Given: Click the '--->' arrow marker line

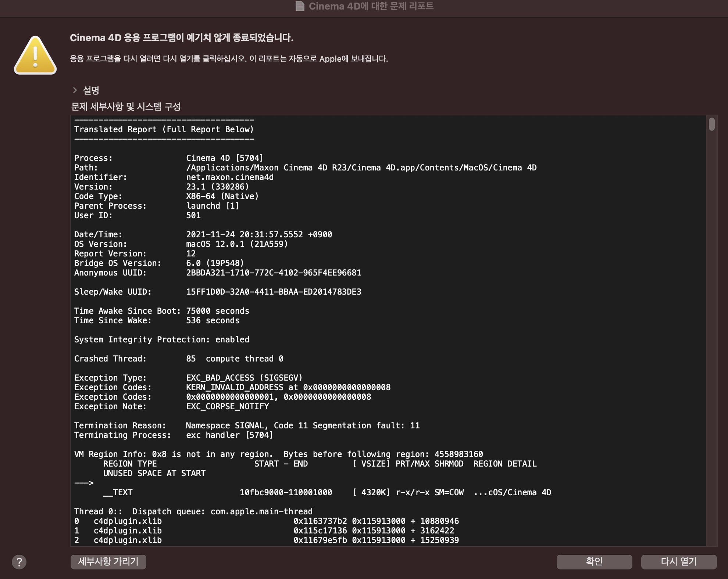Looking at the screenshot, I should point(84,483).
